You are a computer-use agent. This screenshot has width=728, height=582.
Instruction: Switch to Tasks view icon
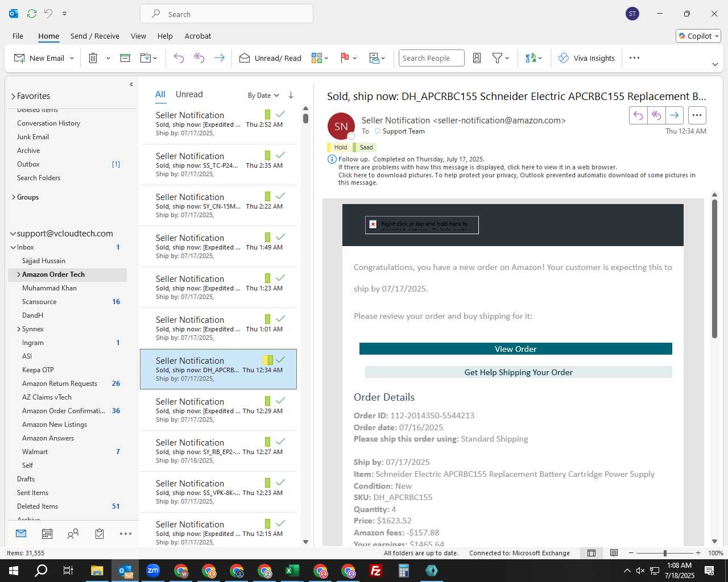tap(100, 534)
